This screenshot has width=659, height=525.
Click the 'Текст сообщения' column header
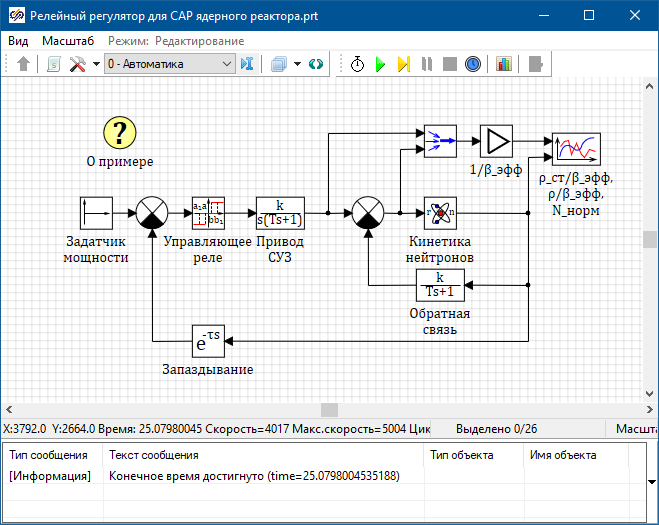[153, 455]
